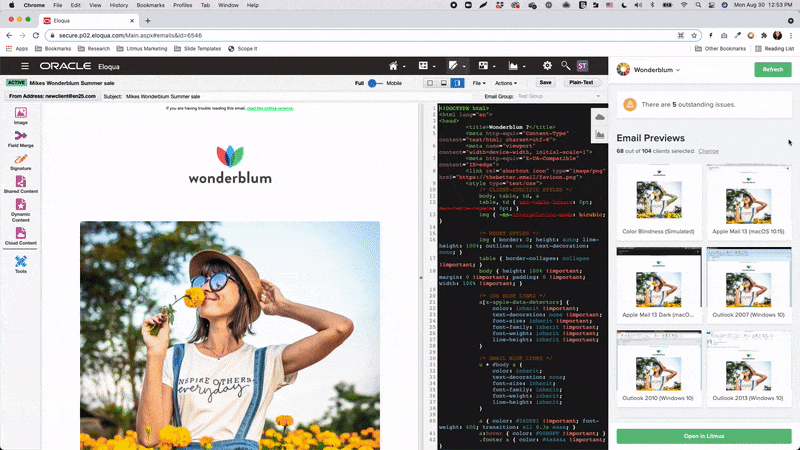Click the outstanding issues warning icon
The width and height of the screenshot is (800, 450).
[630, 105]
